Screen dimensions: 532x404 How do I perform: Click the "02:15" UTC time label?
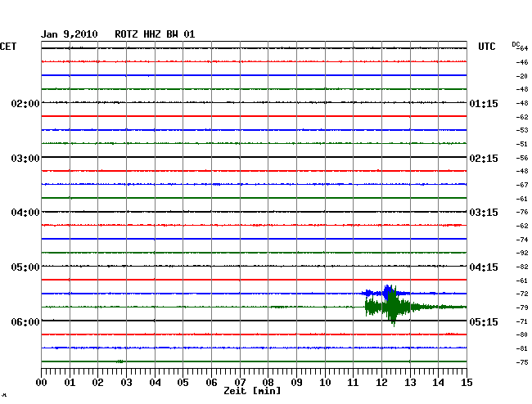coord(484,159)
